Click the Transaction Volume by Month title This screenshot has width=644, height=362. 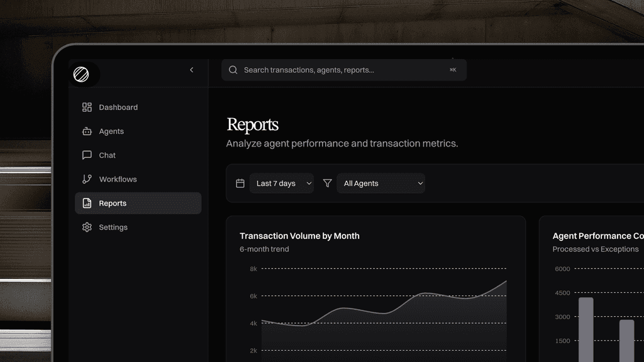point(299,236)
